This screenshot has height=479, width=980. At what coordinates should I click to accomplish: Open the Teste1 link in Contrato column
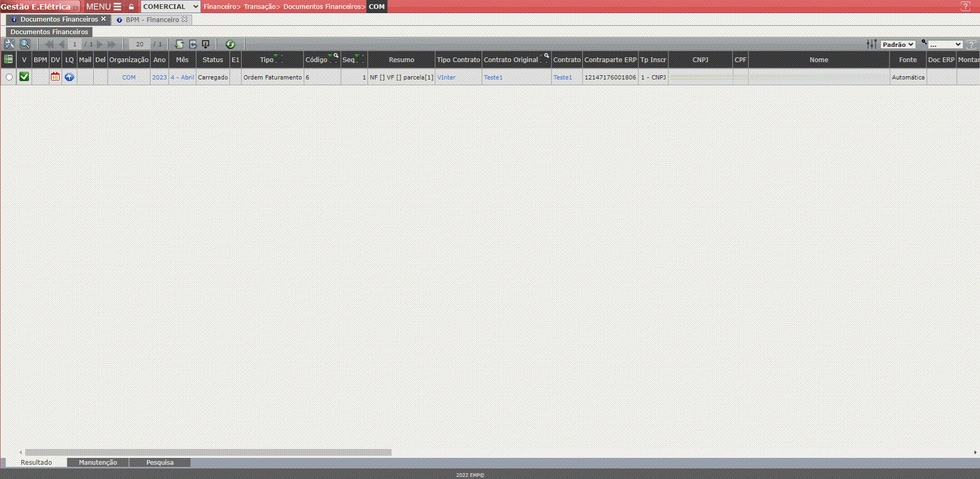tap(563, 77)
